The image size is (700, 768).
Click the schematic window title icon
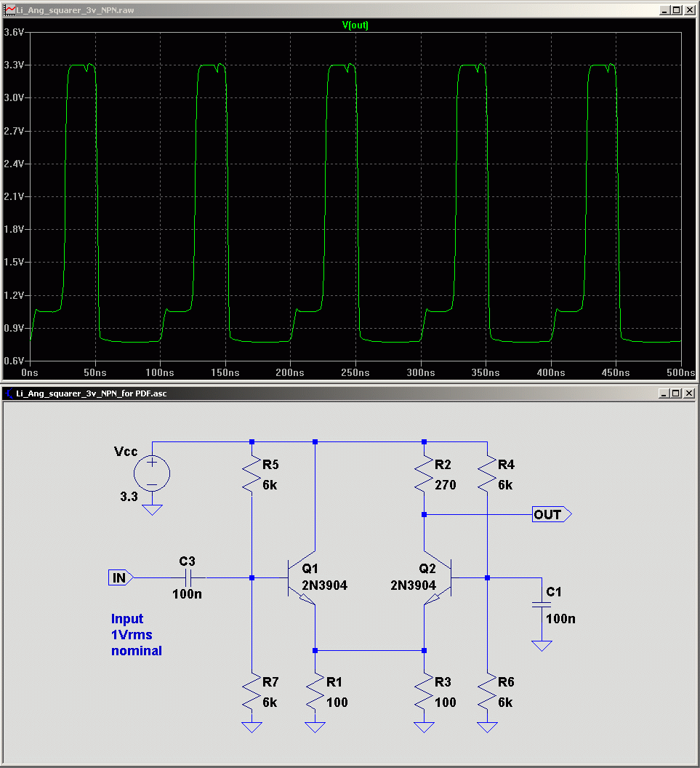[9, 393]
